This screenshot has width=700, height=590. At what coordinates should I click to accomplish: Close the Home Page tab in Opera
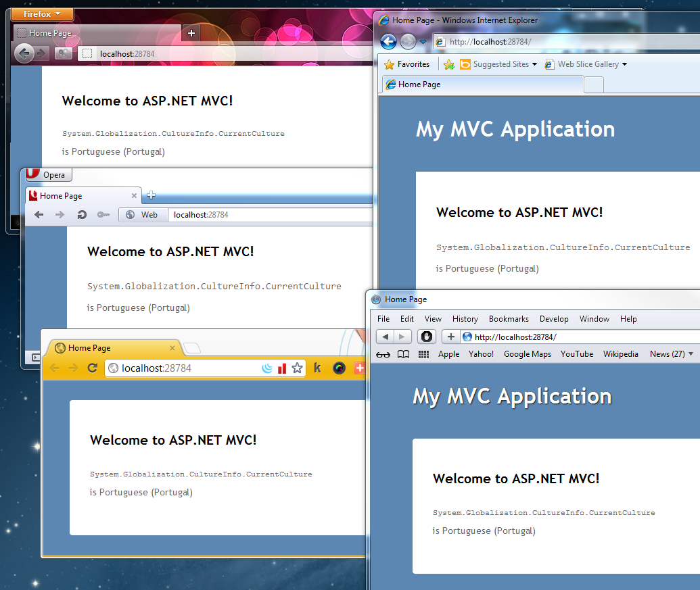pyautogui.click(x=134, y=196)
